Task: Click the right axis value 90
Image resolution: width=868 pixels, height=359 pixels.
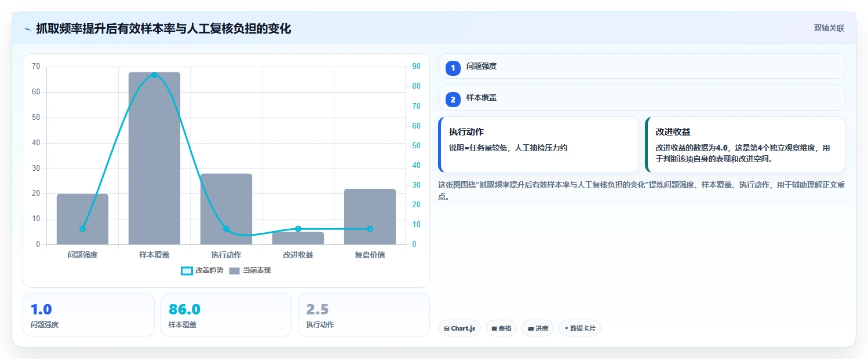Action: click(x=416, y=67)
